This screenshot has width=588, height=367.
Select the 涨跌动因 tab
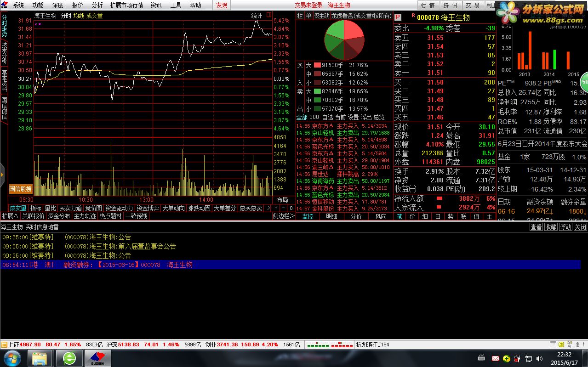(x=199, y=208)
